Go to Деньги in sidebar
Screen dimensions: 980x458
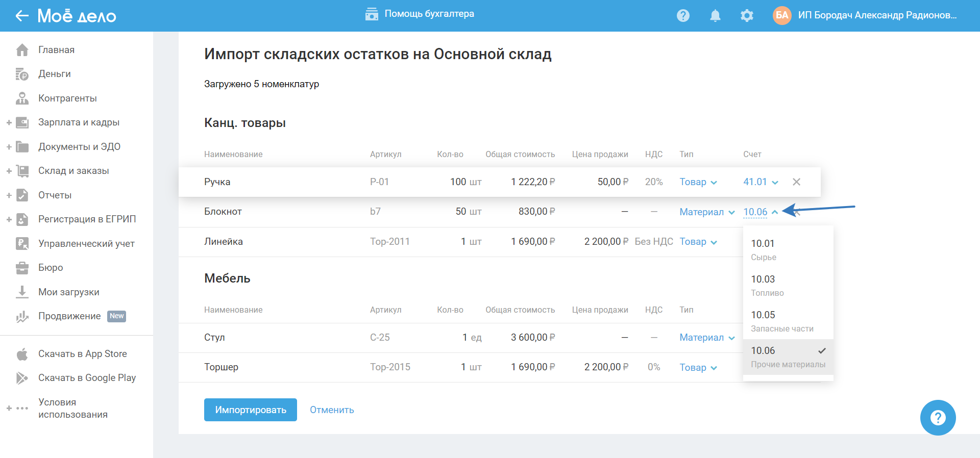pos(54,74)
